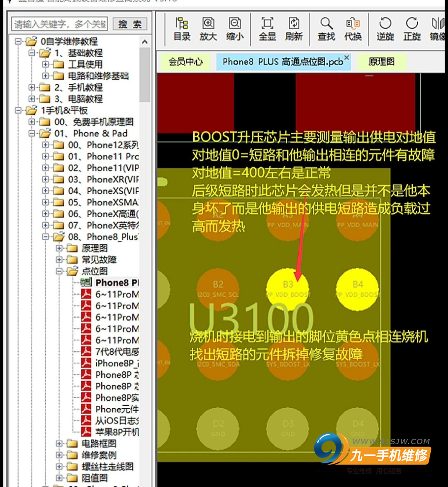This screenshot has height=487, width=448.
Task: Select Phone8 PLUS 高通点位图.pcb tab
Action: 283,61
